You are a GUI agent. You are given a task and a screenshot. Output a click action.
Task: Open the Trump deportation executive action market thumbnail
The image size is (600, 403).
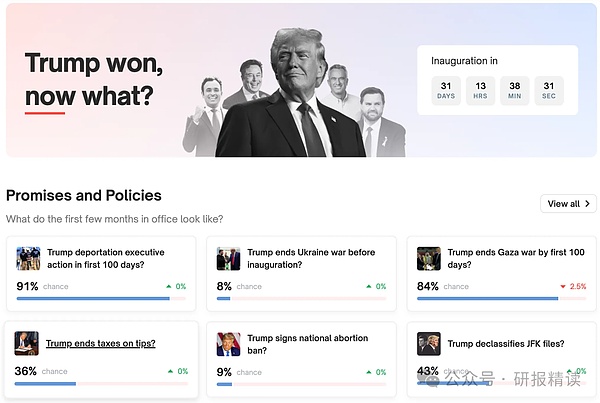point(28,259)
